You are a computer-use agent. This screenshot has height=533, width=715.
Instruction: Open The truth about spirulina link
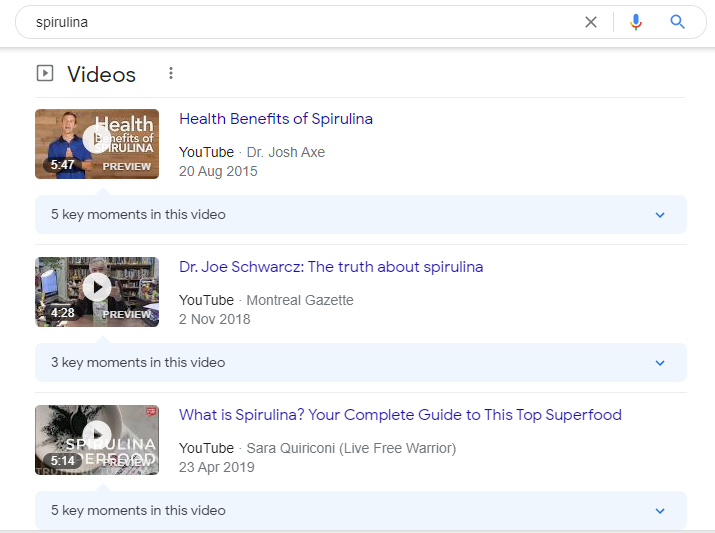pyautogui.click(x=331, y=267)
